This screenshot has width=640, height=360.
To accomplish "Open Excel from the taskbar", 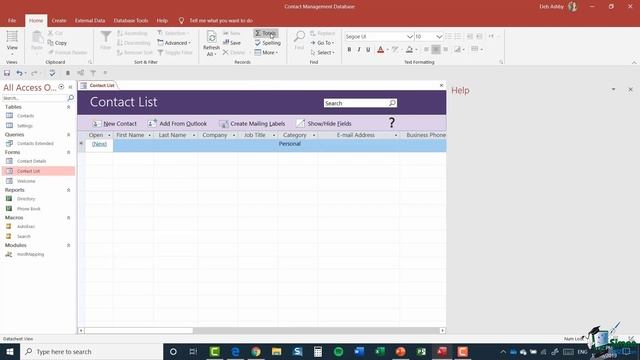I will (x=380, y=351).
